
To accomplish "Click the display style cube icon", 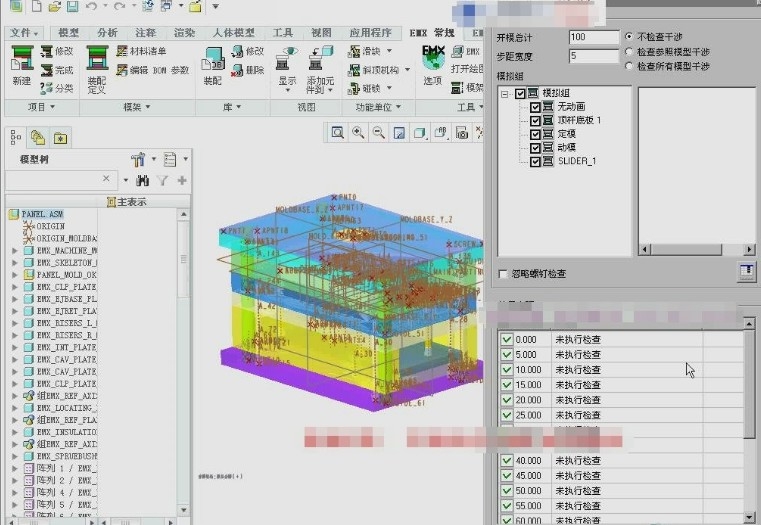I will (420, 132).
